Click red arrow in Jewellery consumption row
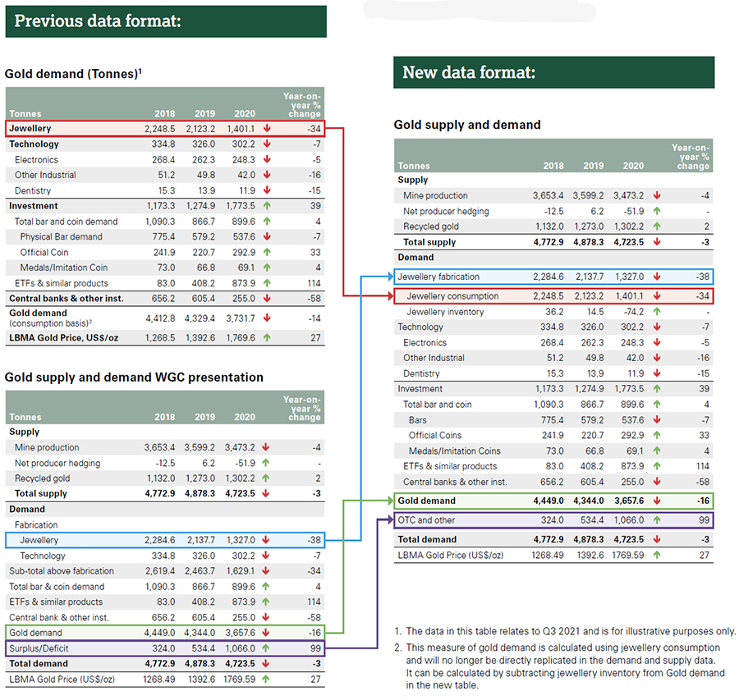Viewport: 739px width, 700px height. [656, 296]
